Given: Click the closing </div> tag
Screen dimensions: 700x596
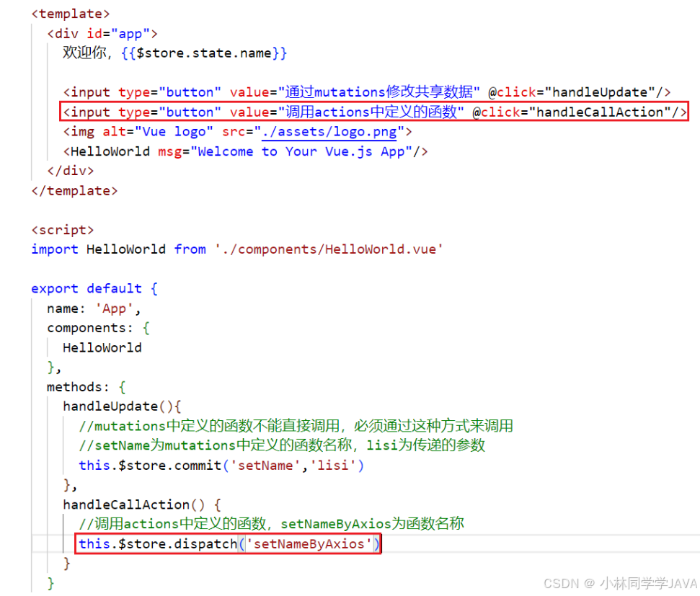Looking at the screenshot, I should pos(71,171).
